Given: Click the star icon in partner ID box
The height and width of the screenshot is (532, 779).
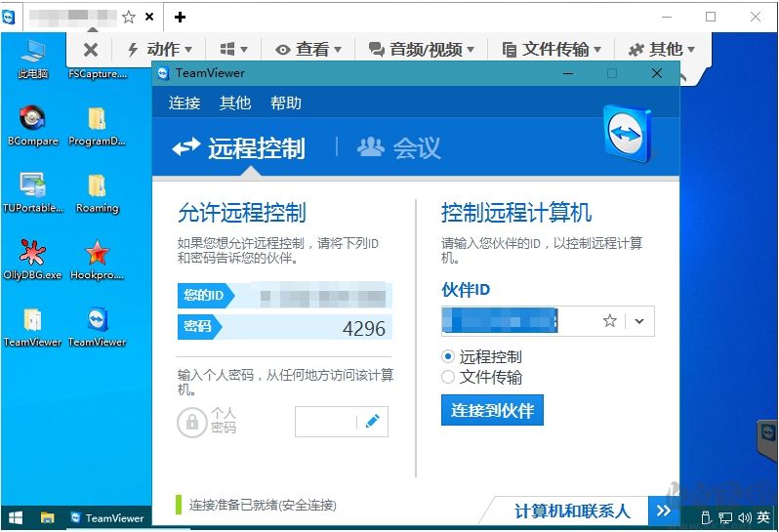Looking at the screenshot, I should click(609, 321).
